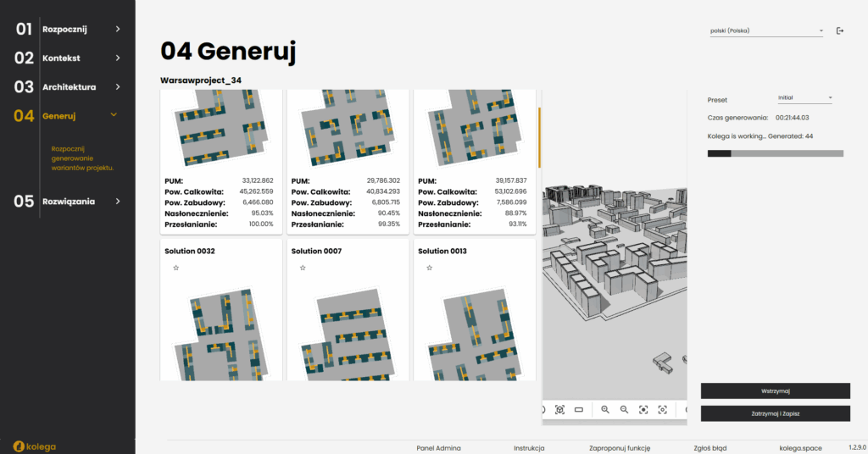Click the zoom out magnifier icon
This screenshot has height=454, width=868.
[624, 410]
